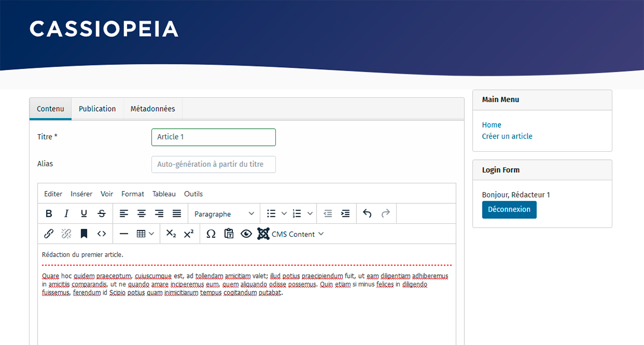Justify text alignment
This screenshot has width=644, height=345.
coord(177,214)
